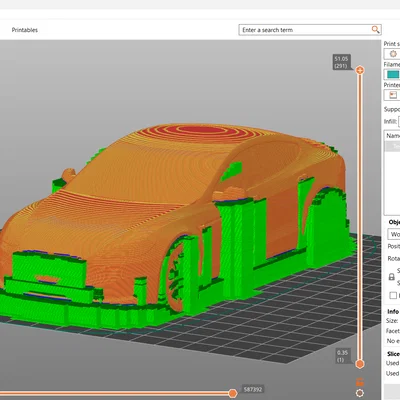Click the Name column header
Image resolution: width=400 pixels, height=400 pixels.
tap(392, 136)
